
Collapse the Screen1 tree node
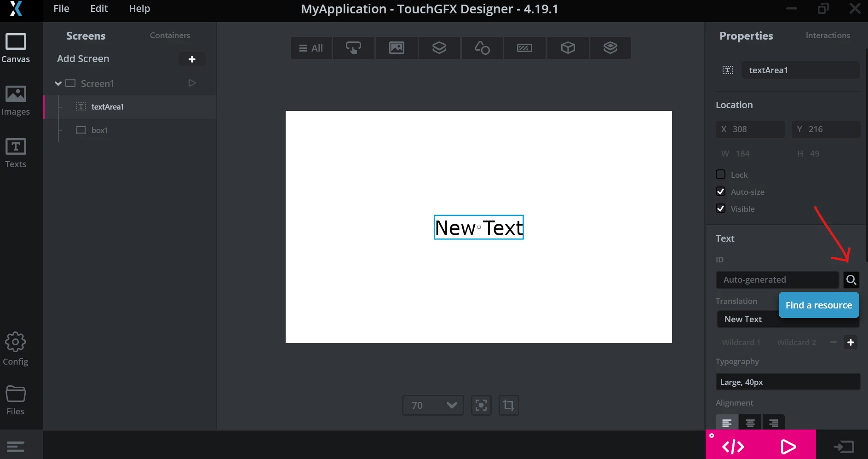tap(58, 83)
